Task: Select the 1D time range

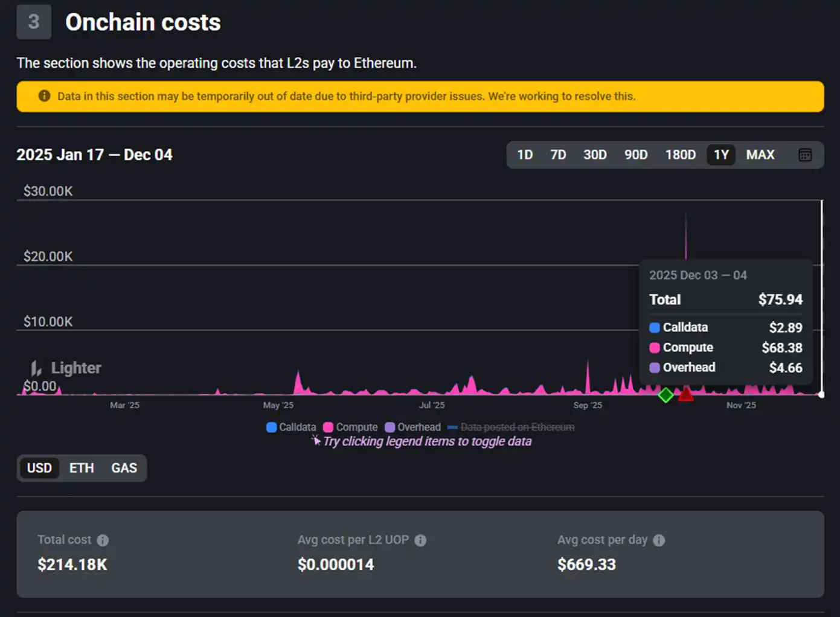Action: click(x=525, y=155)
